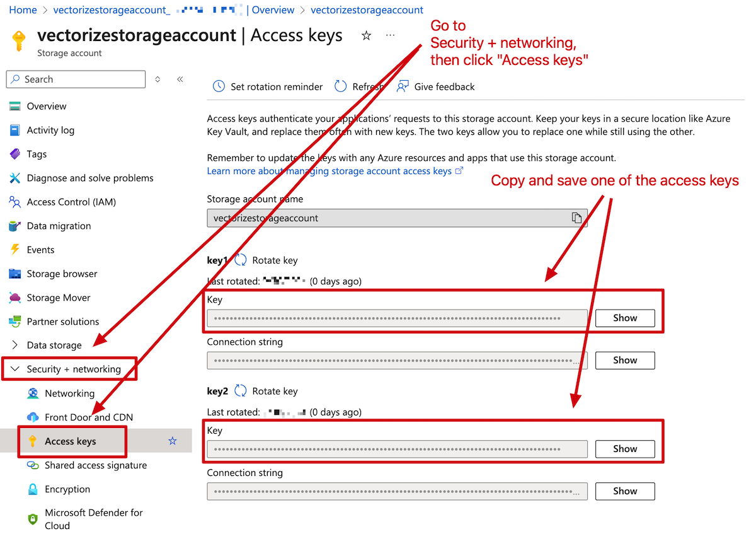Click the Access Control (IAM) people icon
756x534 pixels.
[x=15, y=202]
